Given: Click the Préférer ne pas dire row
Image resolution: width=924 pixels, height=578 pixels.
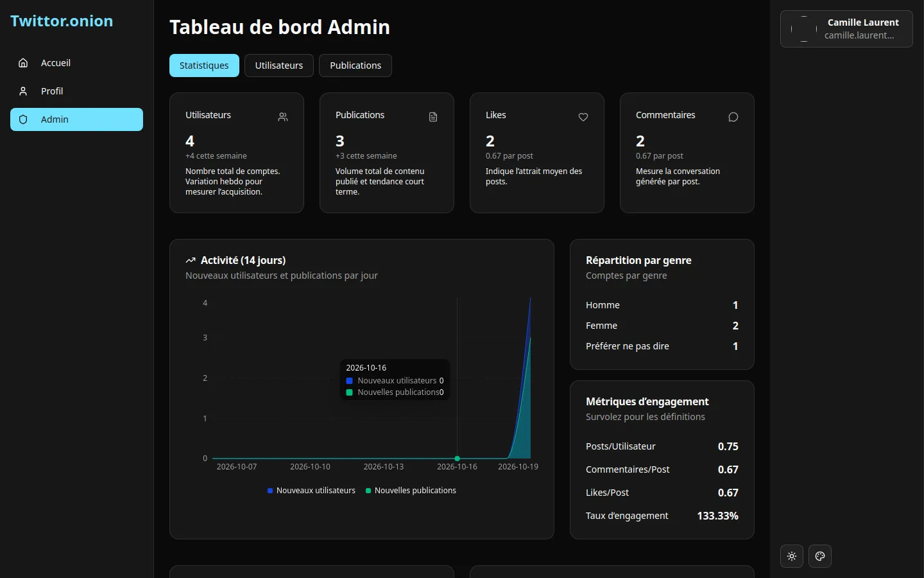Looking at the screenshot, I should pyautogui.click(x=662, y=346).
